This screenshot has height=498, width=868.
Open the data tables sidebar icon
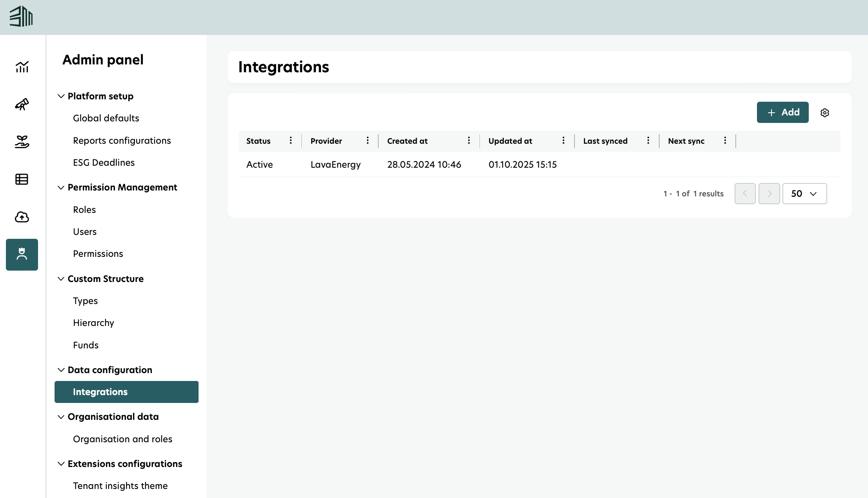point(22,179)
